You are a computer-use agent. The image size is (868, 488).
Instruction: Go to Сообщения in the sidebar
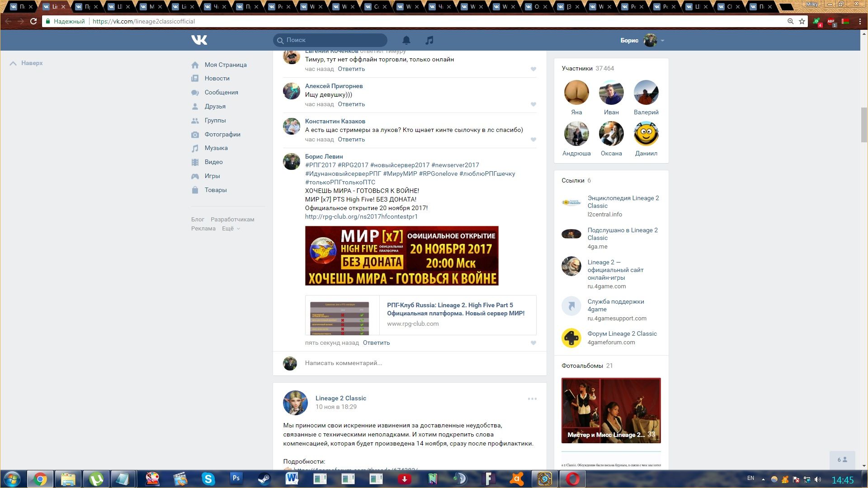[221, 92]
